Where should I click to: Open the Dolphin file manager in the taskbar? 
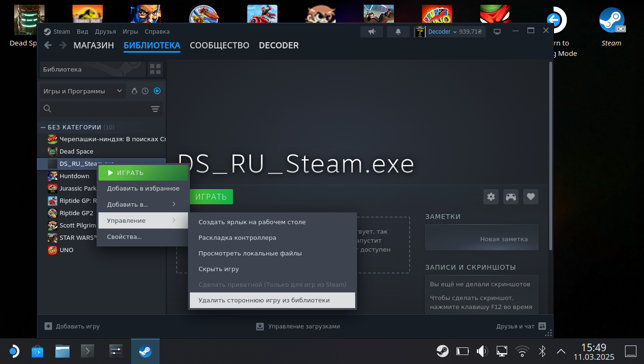coord(63,351)
